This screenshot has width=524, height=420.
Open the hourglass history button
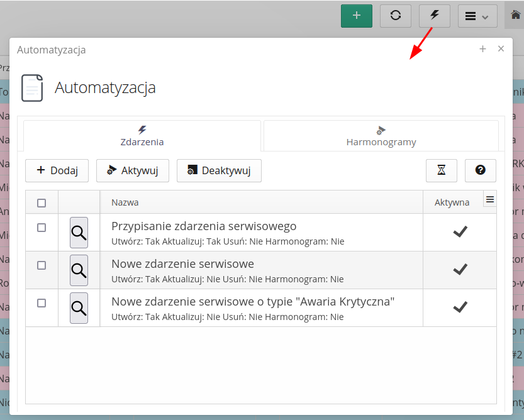click(442, 170)
